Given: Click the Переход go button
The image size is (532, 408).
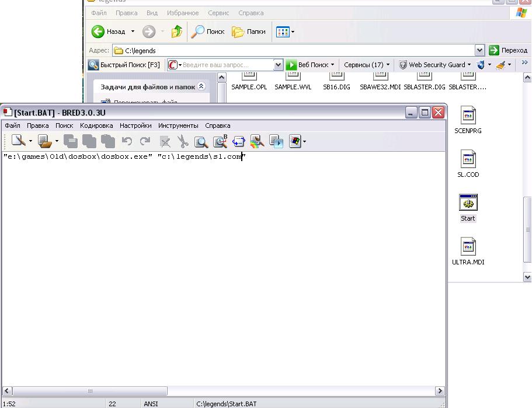Looking at the screenshot, I should (508, 50).
